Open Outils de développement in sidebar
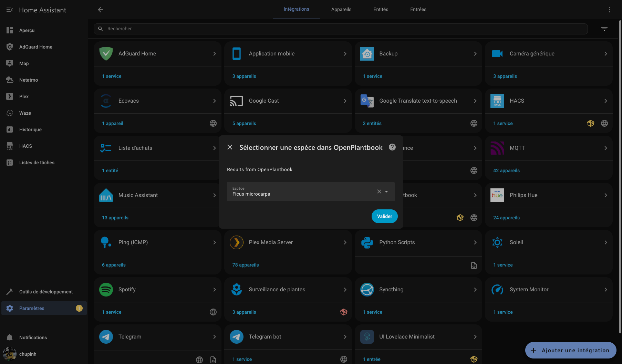This screenshot has width=622, height=364. (46, 292)
